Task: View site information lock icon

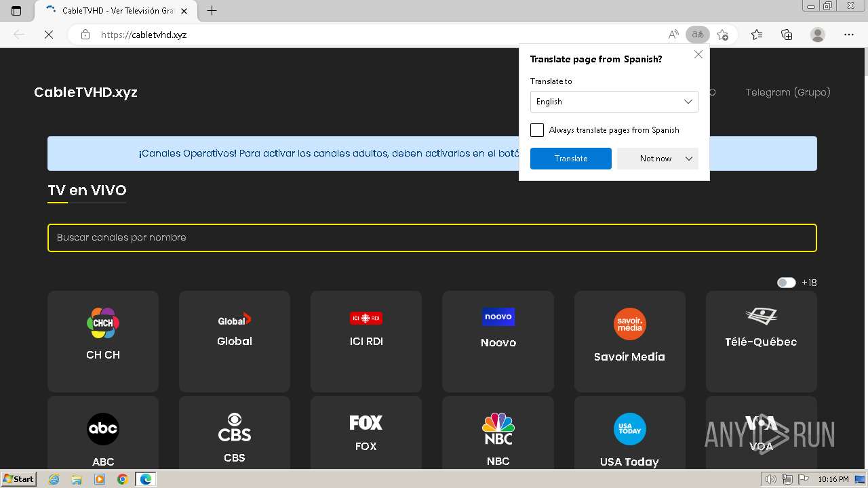Action: pos(85,35)
